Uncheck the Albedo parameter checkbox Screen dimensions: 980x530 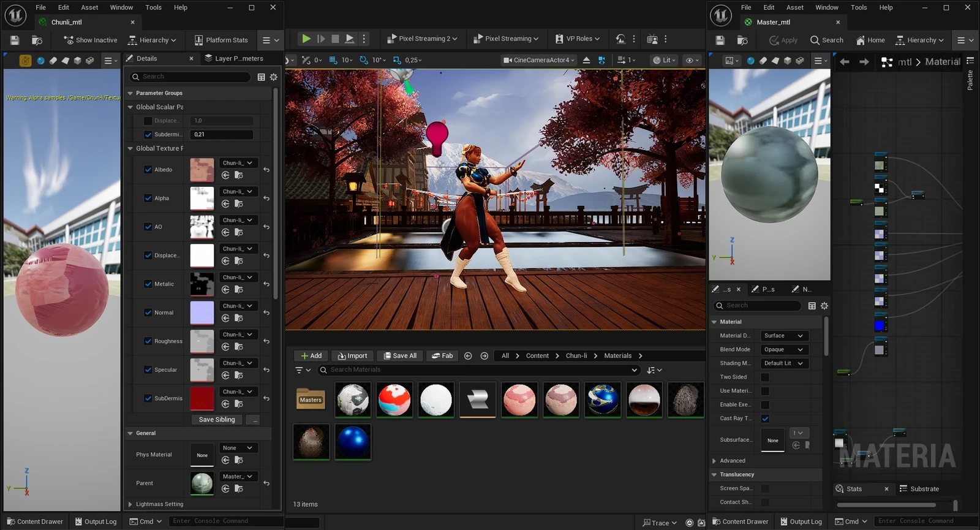[x=148, y=170]
